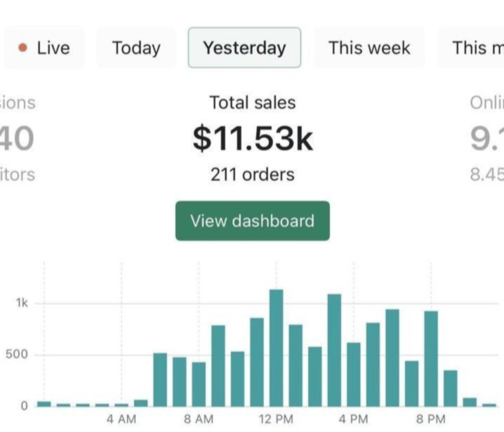Viewport: 504px width, 432px height.
Task: Click the Total sales heading
Action: (x=253, y=102)
